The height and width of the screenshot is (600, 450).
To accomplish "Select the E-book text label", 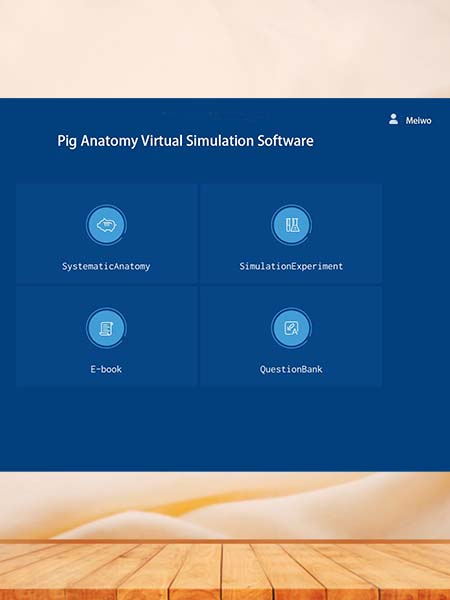I will point(106,369).
